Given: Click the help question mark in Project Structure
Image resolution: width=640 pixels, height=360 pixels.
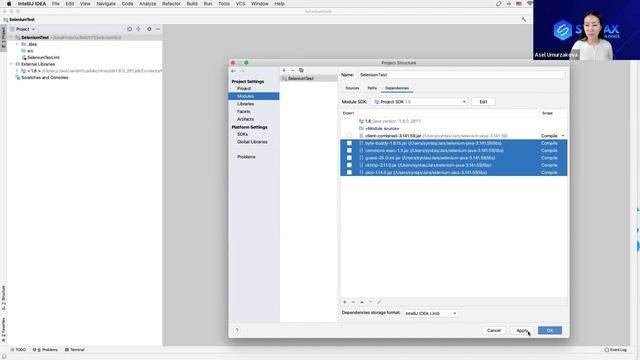Looking at the screenshot, I should (x=237, y=330).
